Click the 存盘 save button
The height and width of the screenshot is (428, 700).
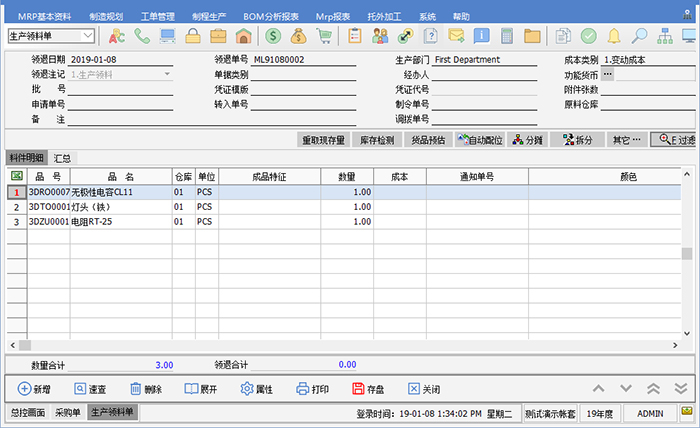(x=369, y=389)
